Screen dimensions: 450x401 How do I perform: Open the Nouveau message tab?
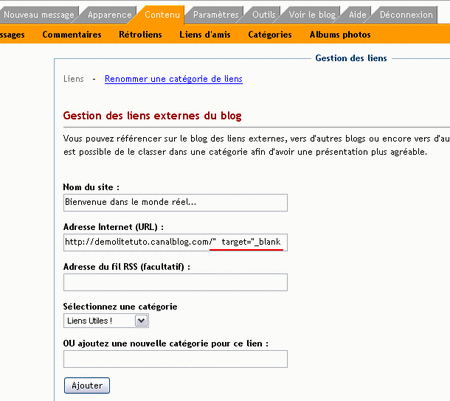39,15
